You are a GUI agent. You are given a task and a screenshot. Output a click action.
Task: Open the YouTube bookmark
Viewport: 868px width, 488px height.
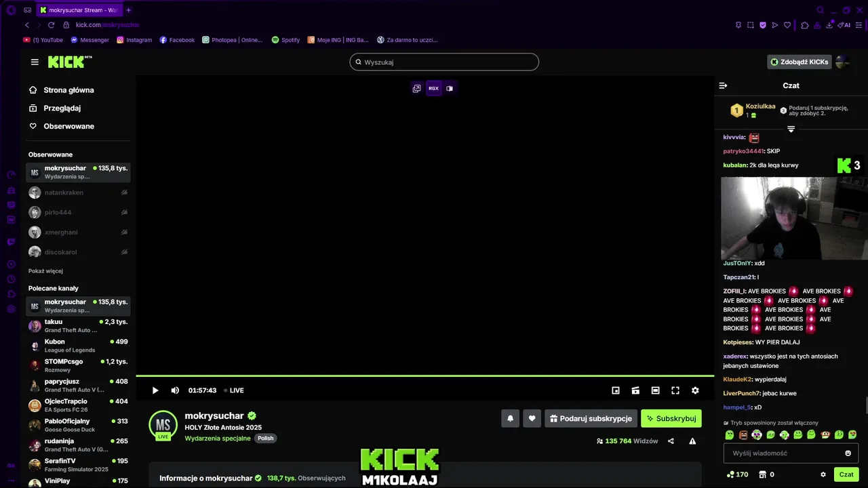point(43,40)
